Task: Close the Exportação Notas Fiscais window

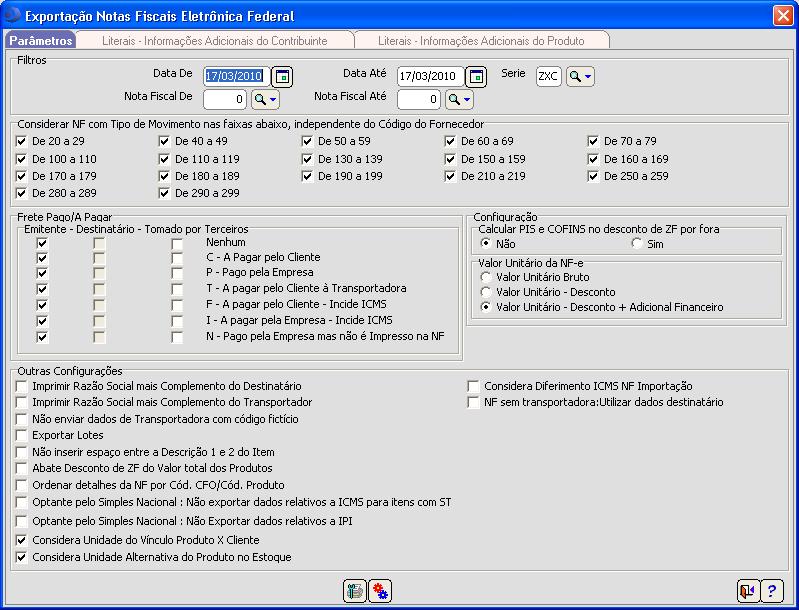Action: (782, 16)
